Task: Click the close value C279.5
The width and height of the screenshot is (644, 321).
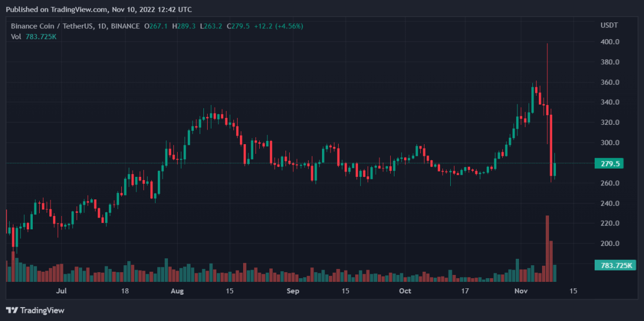Action: (x=238, y=26)
